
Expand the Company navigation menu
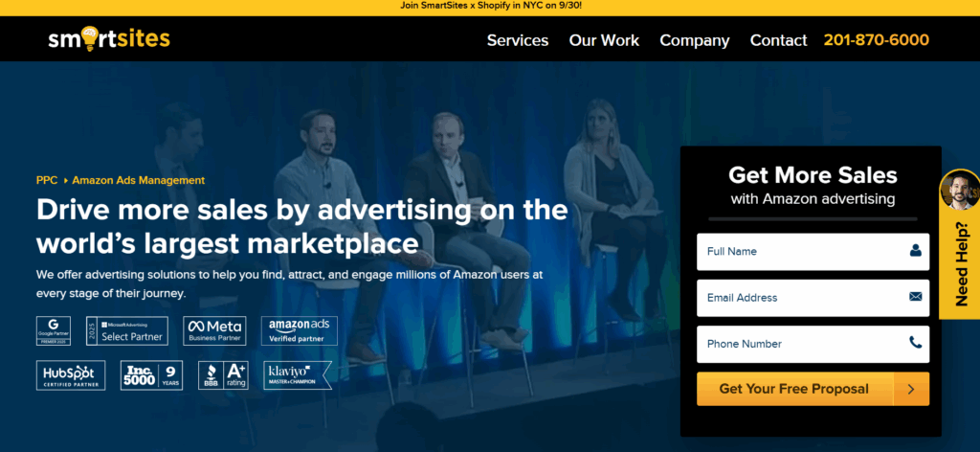(694, 40)
